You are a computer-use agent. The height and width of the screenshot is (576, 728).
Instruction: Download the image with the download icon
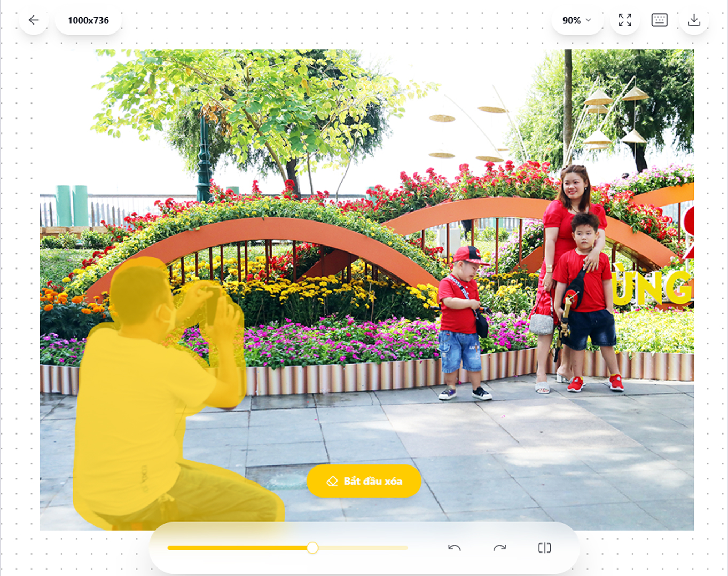[694, 20]
